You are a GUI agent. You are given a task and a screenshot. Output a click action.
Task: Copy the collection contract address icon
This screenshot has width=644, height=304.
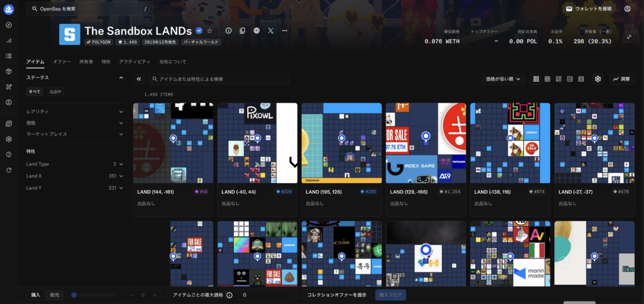click(242, 31)
